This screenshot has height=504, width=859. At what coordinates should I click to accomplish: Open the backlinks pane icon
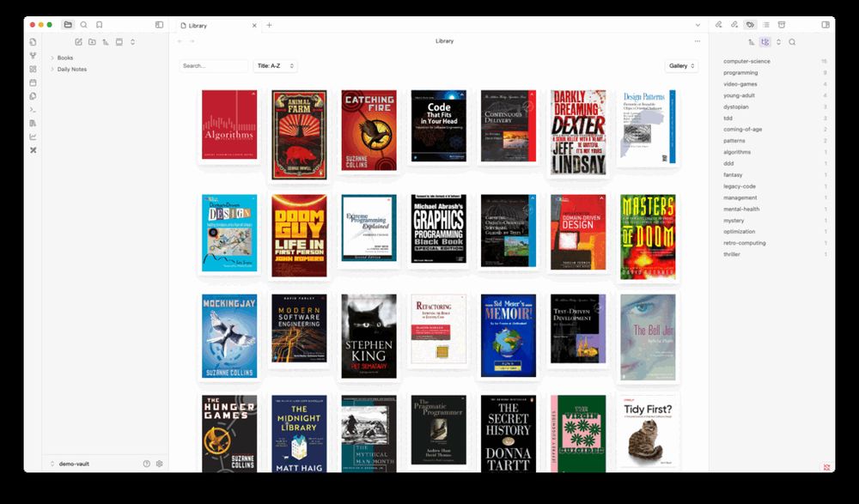pyautogui.click(x=718, y=25)
